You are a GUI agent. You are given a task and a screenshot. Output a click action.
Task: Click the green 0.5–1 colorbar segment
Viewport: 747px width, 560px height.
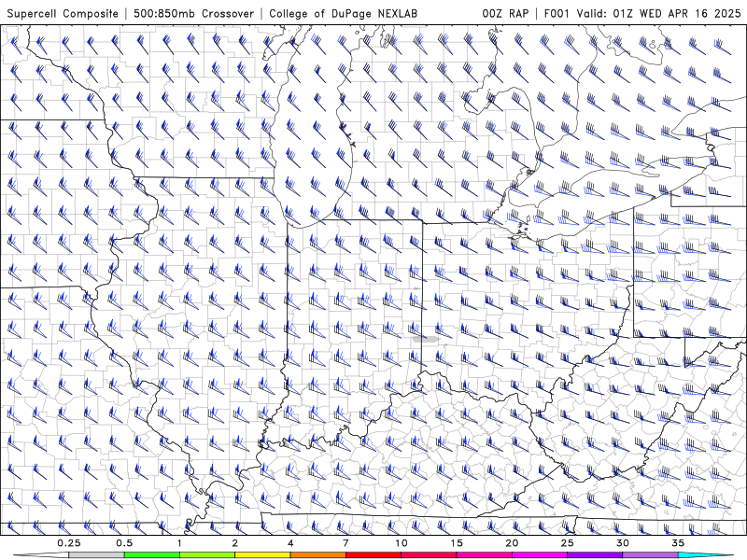pos(152,555)
